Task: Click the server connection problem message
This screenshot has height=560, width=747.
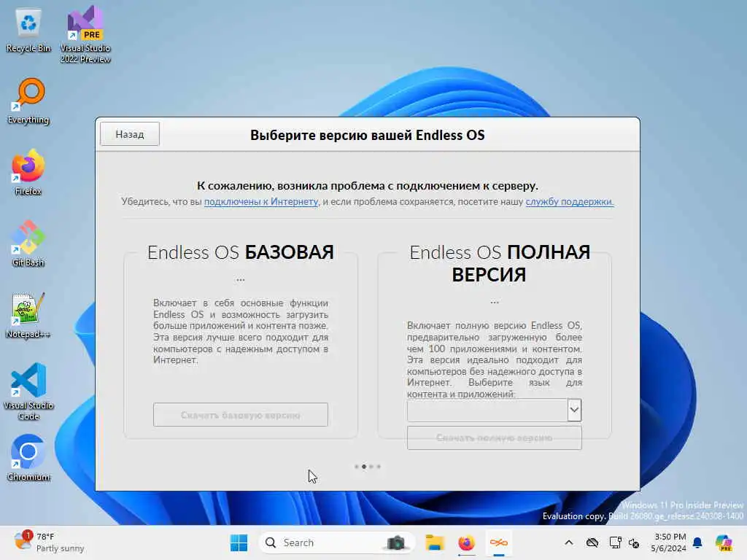Action: (x=368, y=186)
